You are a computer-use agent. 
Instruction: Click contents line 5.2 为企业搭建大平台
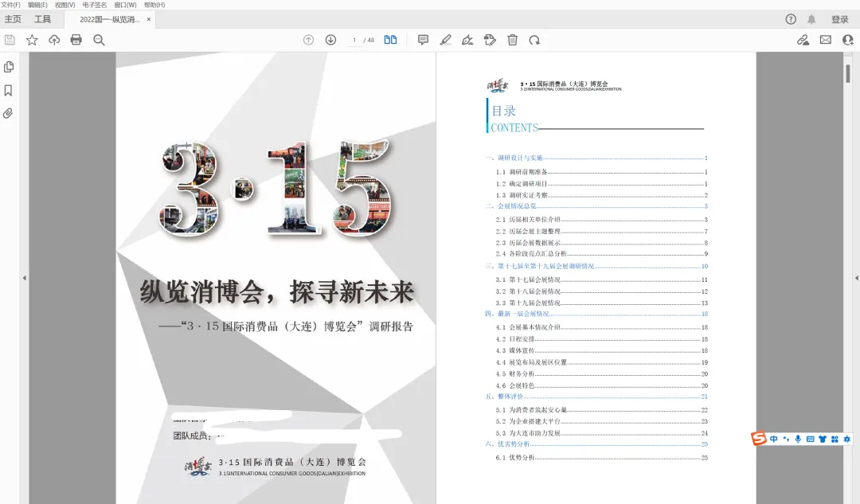(602, 421)
